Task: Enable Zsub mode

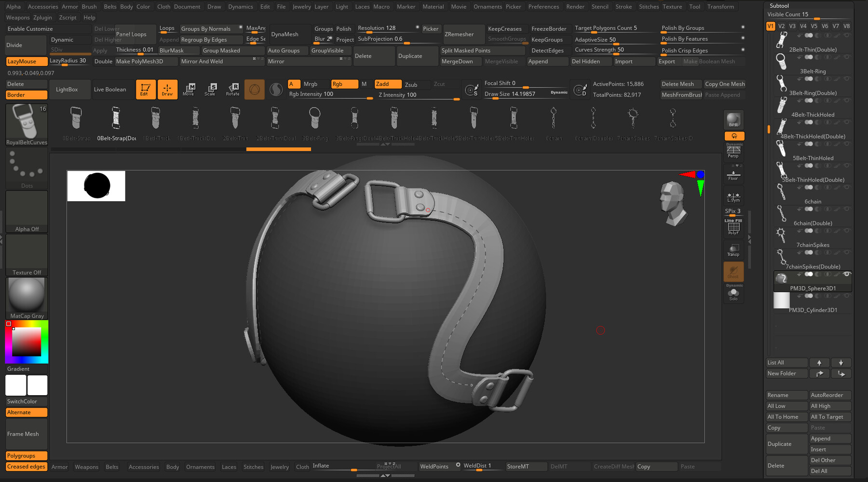Action: tap(416, 84)
